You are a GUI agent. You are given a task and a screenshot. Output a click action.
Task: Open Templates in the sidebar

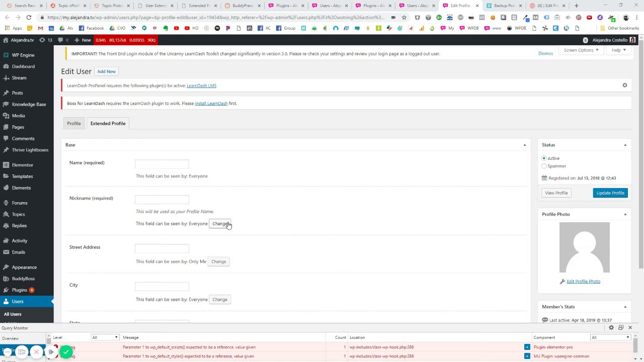click(22, 176)
